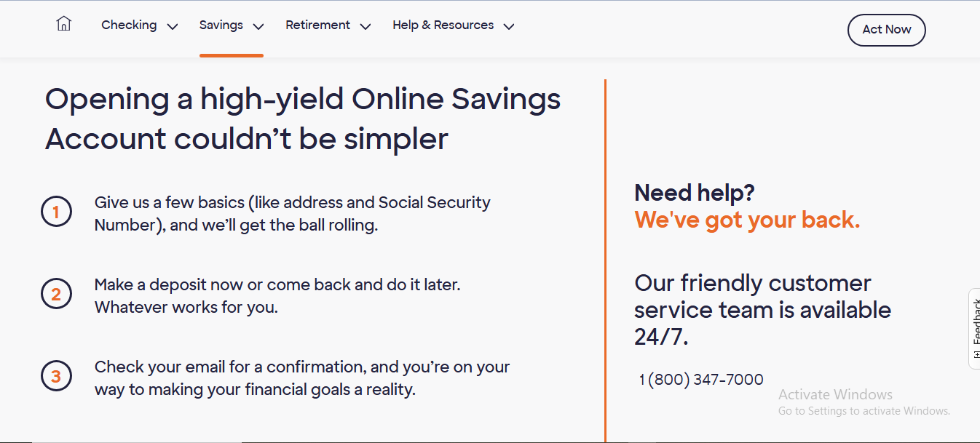This screenshot has height=443, width=980.
Task: Select the Savings menu item
Action: coord(220,25)
